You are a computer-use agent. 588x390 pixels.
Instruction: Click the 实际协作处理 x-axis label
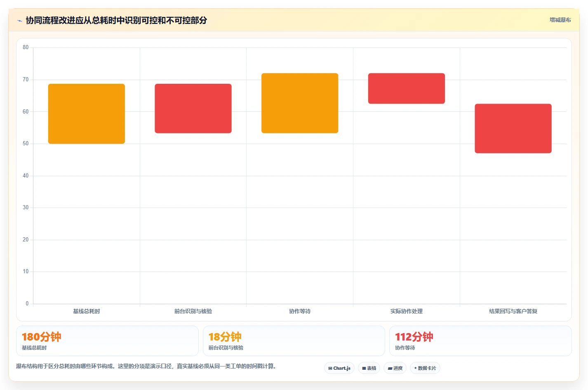point(407,311)
